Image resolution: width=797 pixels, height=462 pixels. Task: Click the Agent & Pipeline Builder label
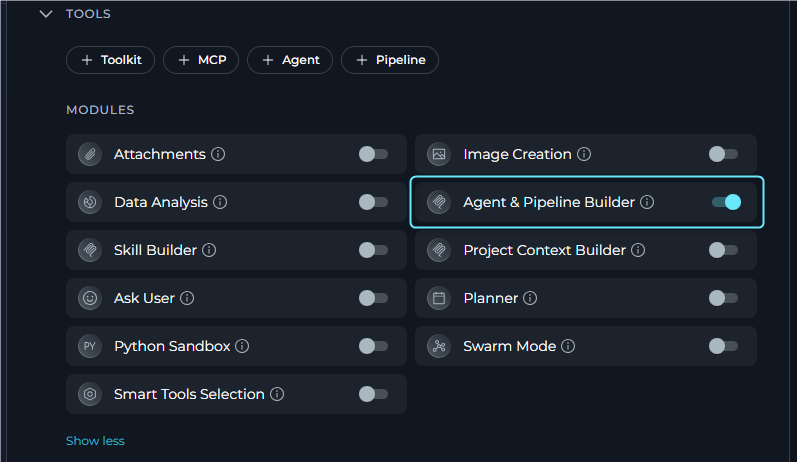[x=549, y=202]
